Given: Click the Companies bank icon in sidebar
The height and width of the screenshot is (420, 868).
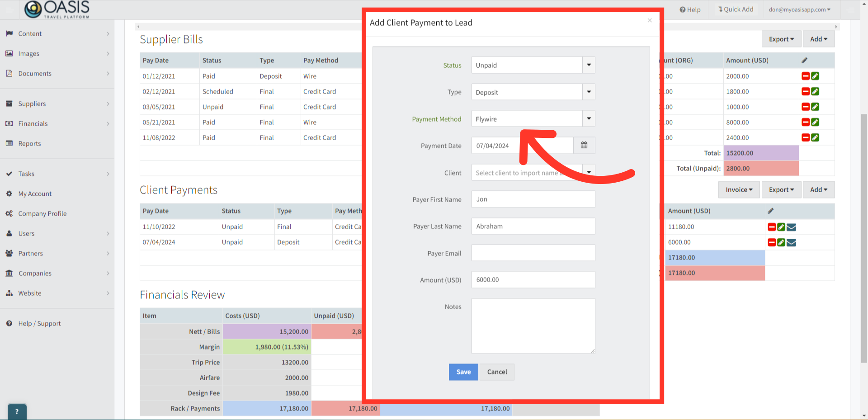Looking at the screenshot, I should click(9, 273).
